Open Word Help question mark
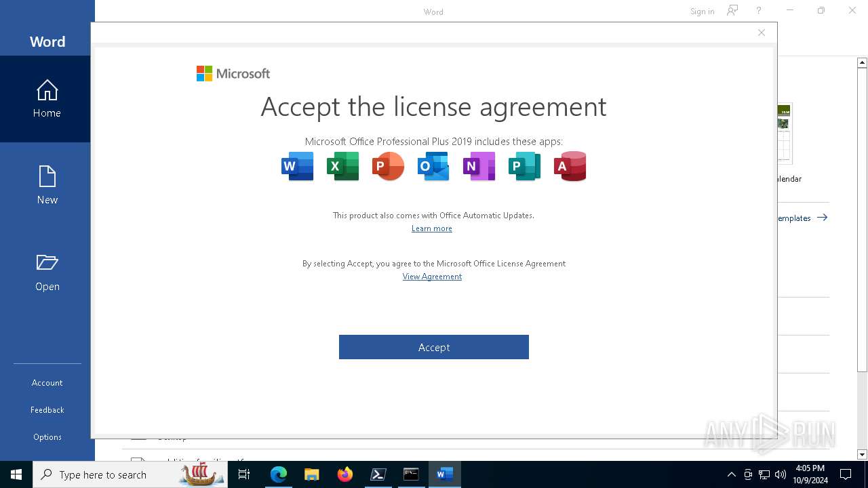The width and height of the screenshot is (868, 488). [x=759, y=11]
